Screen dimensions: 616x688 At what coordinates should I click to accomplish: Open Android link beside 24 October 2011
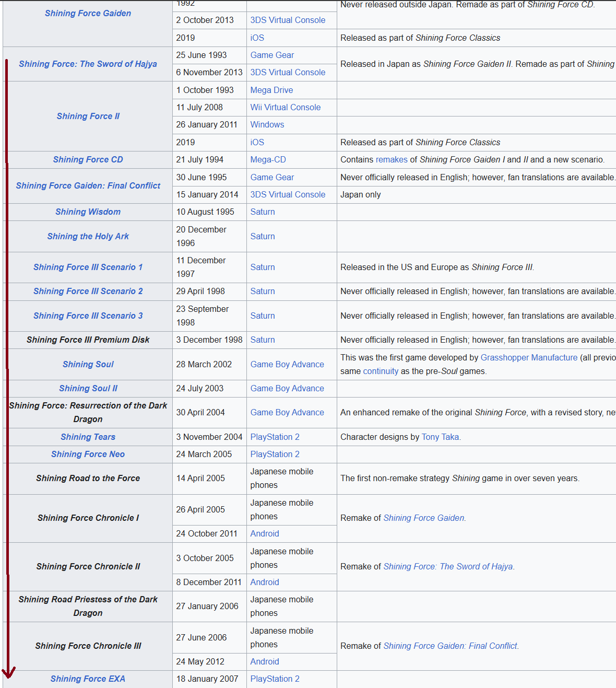264,534
